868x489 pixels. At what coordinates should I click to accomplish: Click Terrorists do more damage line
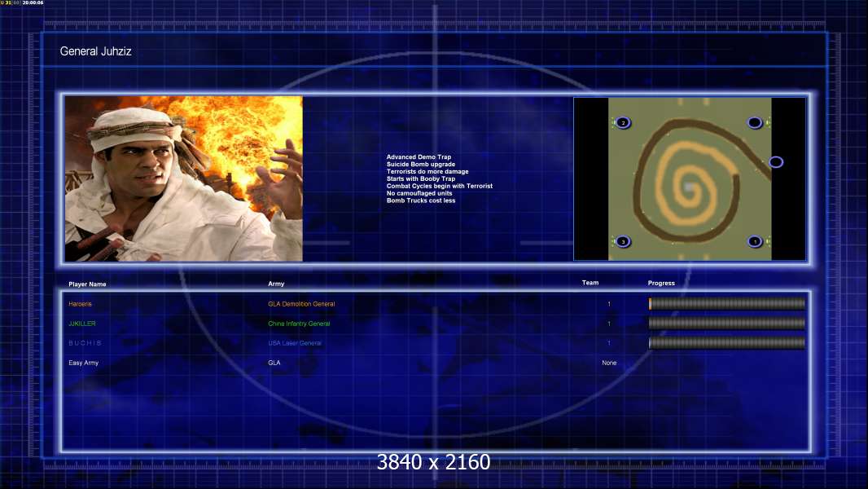click(427, 172)
